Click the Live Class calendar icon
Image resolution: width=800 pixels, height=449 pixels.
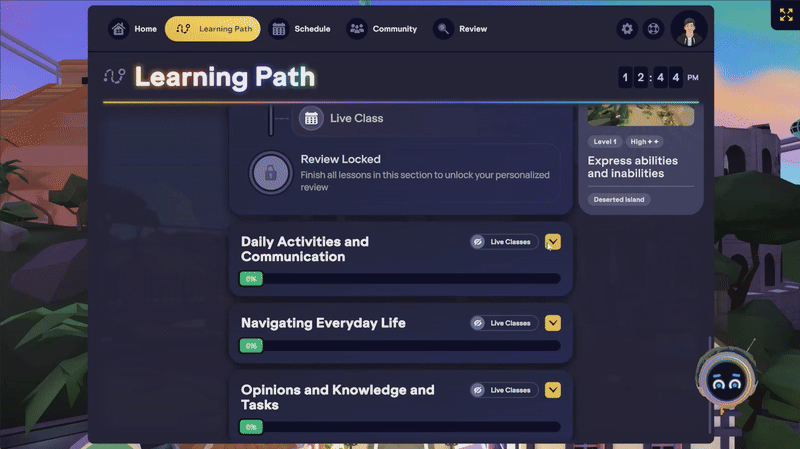(x=311, y=118)
